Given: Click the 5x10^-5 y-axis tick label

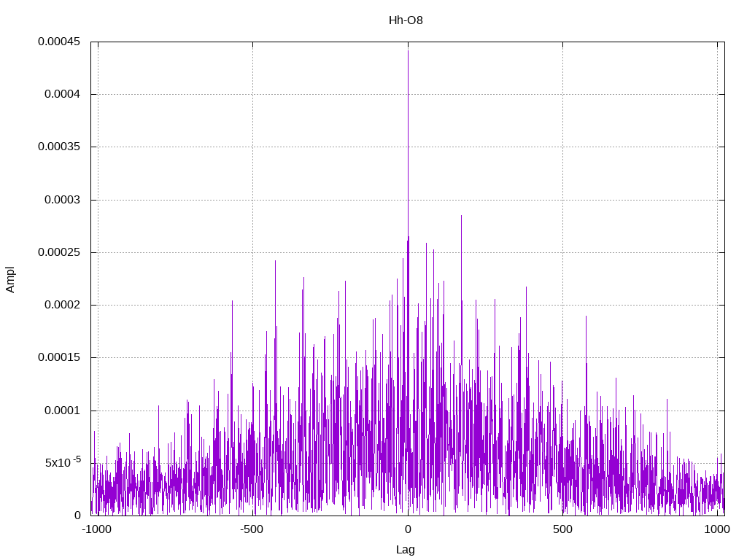Looking at the screenshot, I should 63,462.
